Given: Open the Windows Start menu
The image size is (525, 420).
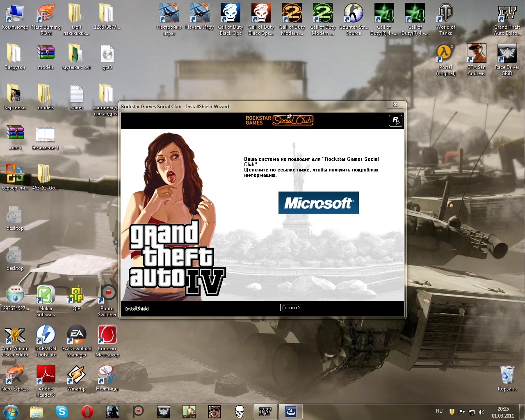Looking at the screenshot, I should click(x=11, y=411).
